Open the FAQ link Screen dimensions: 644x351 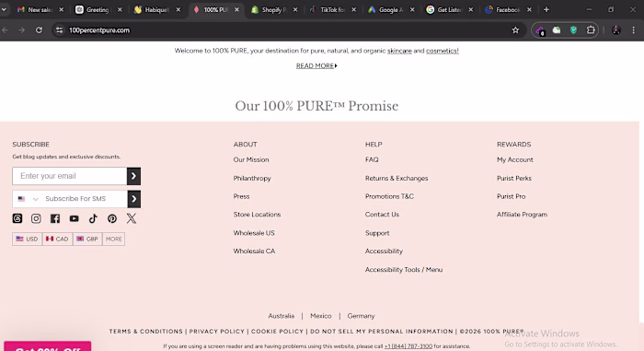pyautogui.click(x=372, y=159)
